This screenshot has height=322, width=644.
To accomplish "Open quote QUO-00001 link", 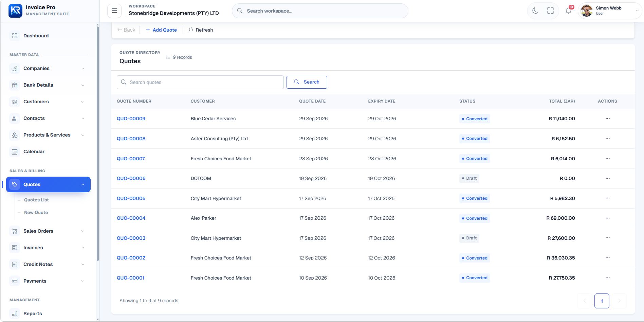I will pos(131,278).
